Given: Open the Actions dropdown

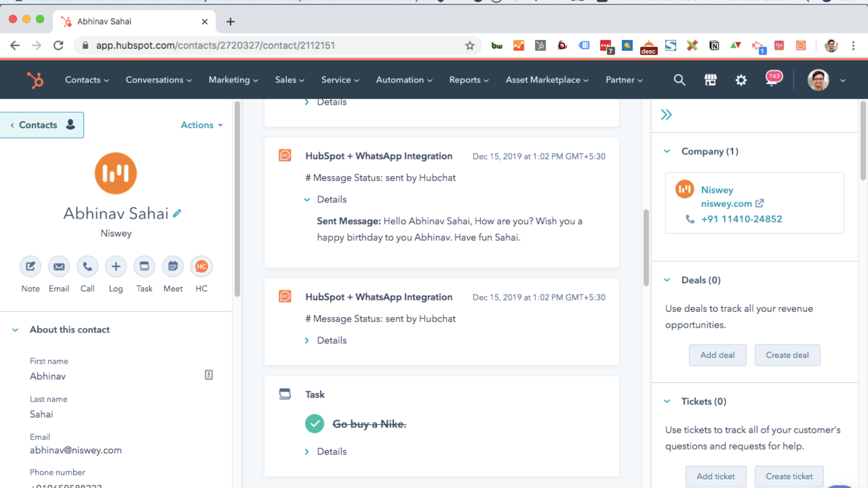Looking at the screenshot, I should tap(201, 125).
